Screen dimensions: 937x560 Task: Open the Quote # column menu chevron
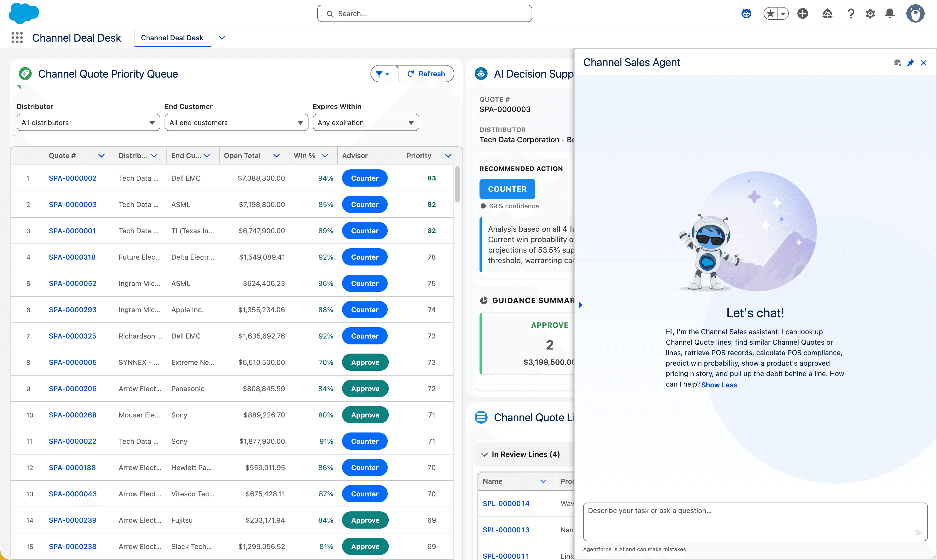tap(101, 155)
